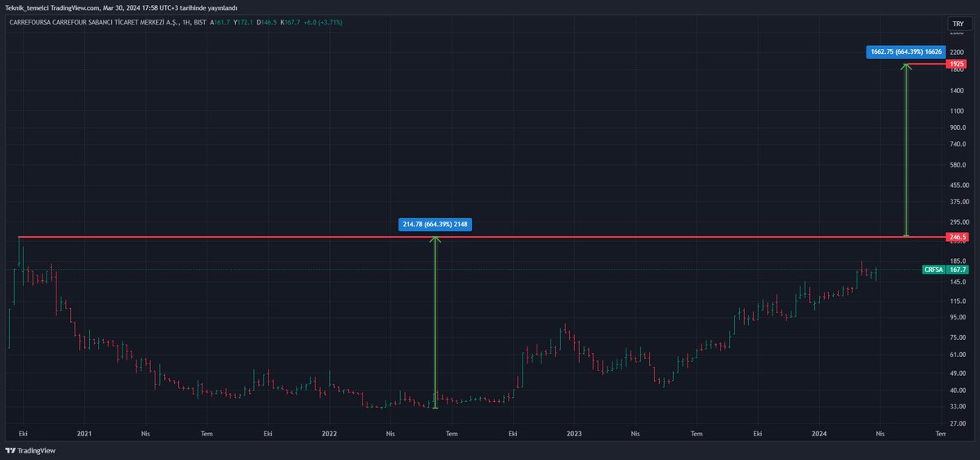Click the 2022 label on the time axis

pos(329,435)
